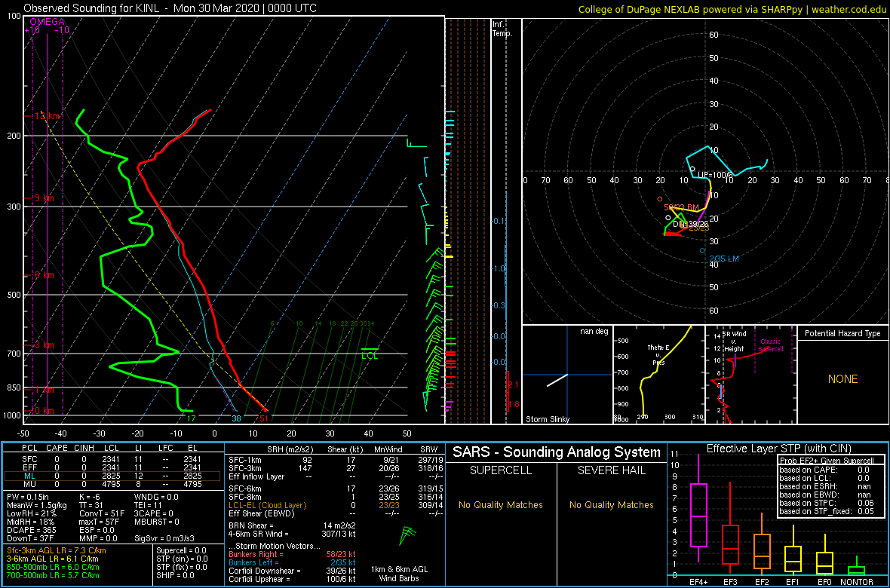Click the 'Supercell = 0.0' parameter
This screenshot has height=588, width=890.
[x=181, y=550]
